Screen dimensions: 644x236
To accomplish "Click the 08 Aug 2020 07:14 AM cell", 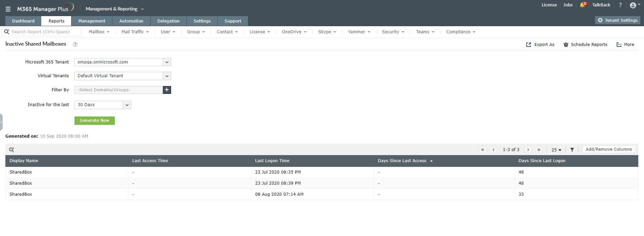I will [279, 194].
